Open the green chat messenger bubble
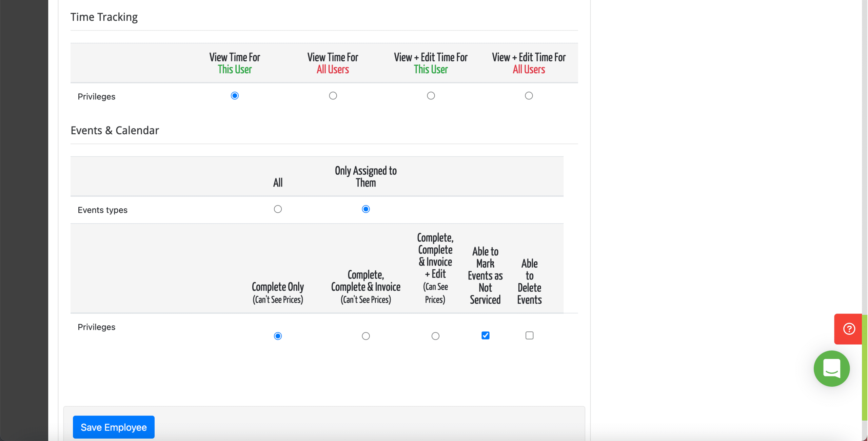The height and width of the screenshot is (441, 868). tap(832, 368)
